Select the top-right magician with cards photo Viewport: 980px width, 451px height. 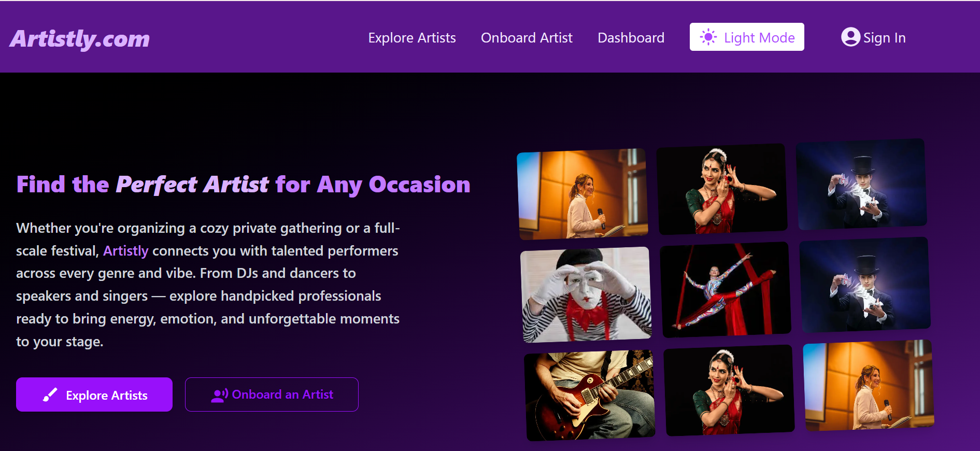pyautogui.click(x=861, y=184)
